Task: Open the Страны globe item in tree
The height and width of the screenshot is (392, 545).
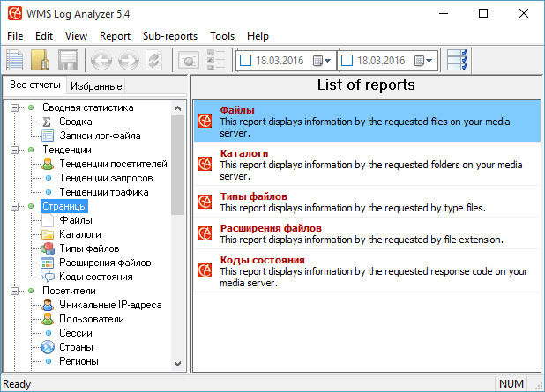Action: coord(48,347)
